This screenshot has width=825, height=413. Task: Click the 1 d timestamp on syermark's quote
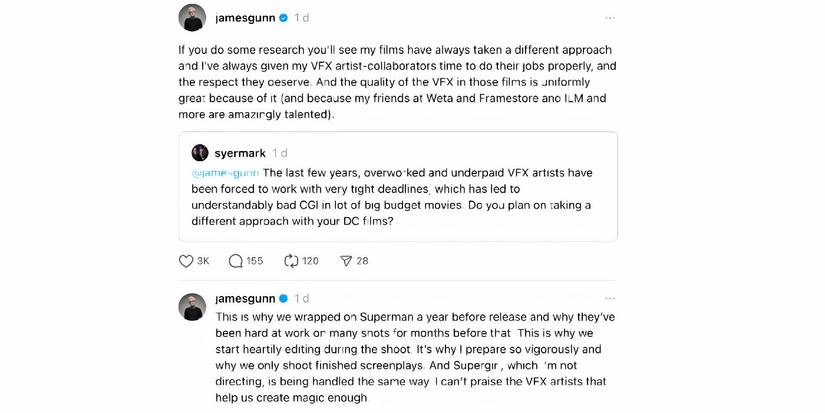point(280,153)
